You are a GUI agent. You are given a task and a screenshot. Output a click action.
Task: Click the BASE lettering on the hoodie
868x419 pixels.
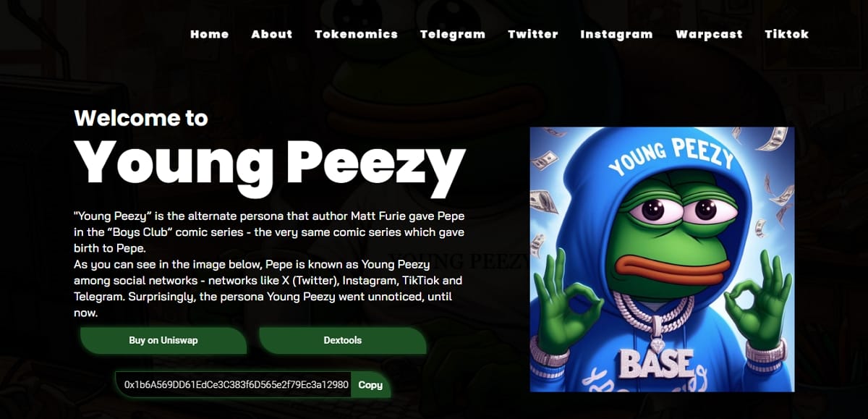pyautogui.click(x=657, y=363)
